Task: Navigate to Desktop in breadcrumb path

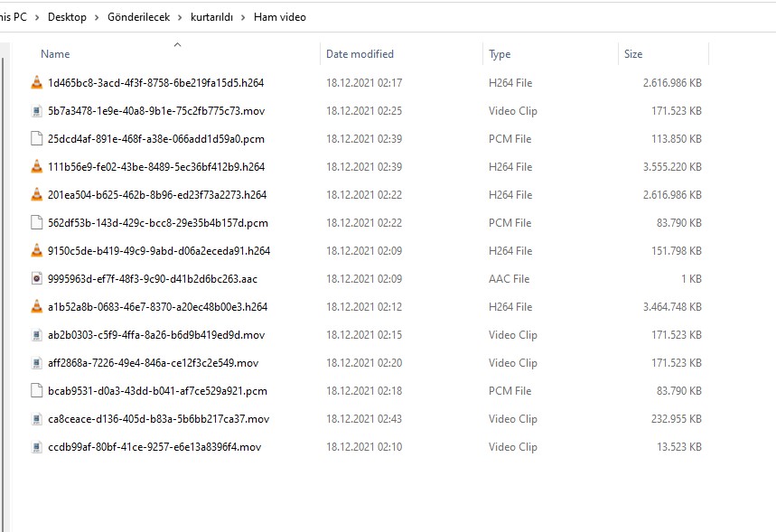Action: 67,17
